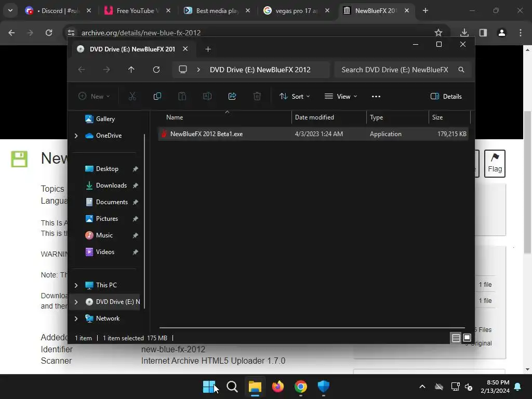Viewport: 532px width, 399px height.
Task: Click the Chrome address bar URL
Action: 141,33
